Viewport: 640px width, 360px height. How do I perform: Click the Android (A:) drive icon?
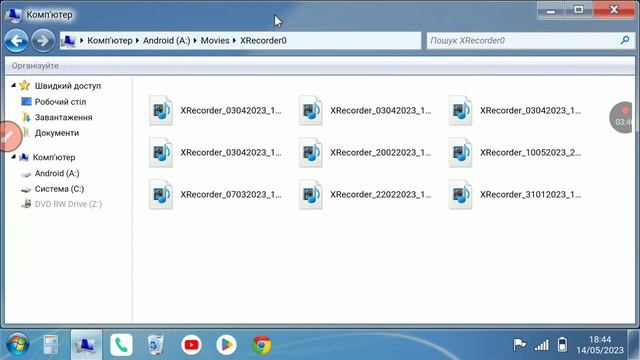tap(26, 174)
